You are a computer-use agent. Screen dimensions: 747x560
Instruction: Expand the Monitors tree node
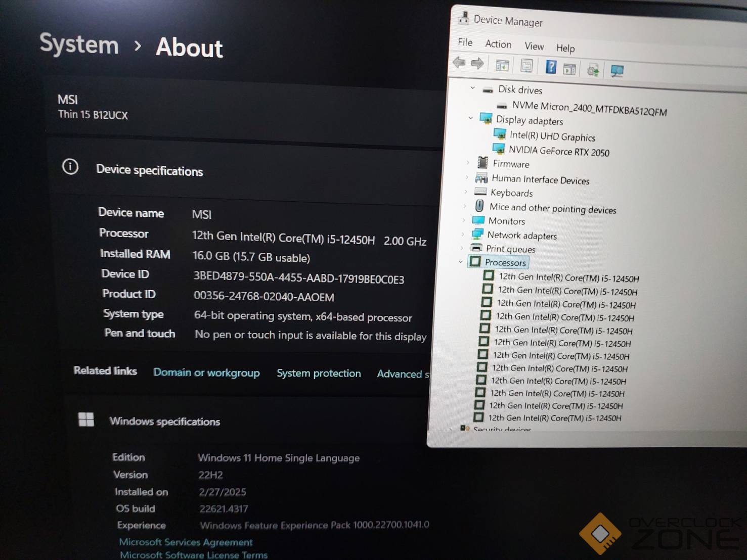pyautogui.click(x=463, y=219)
